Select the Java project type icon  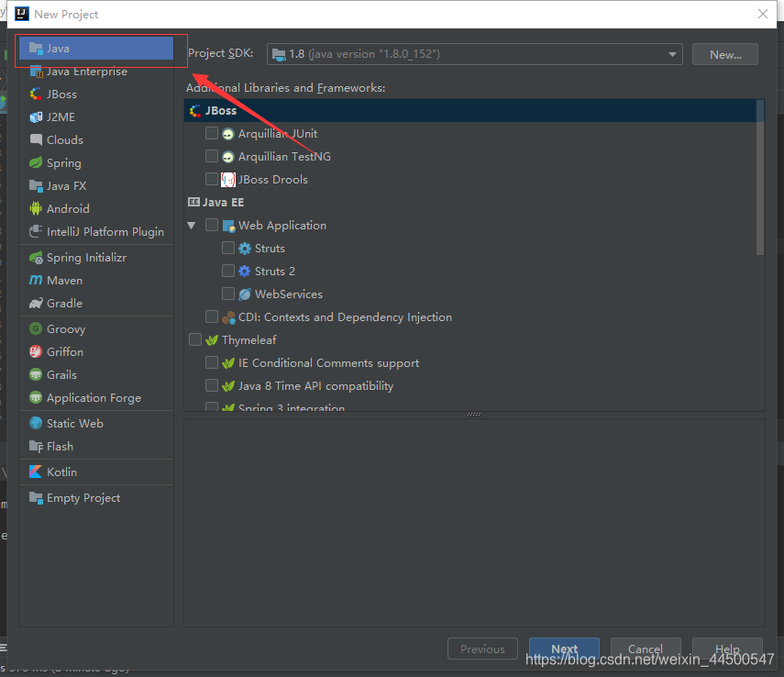pos(36,49)
